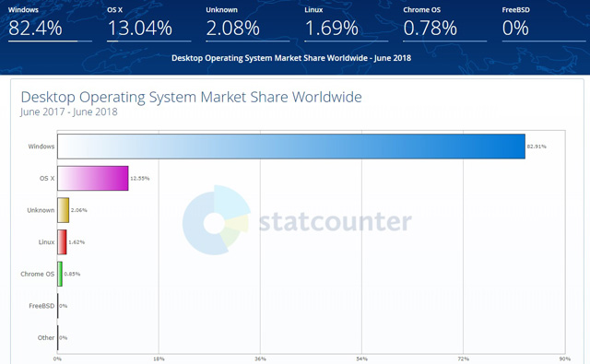The height and width of the screenshot is (364, 590).
Task: Click the Windows axis label in chart
Action: click(41, 147)
